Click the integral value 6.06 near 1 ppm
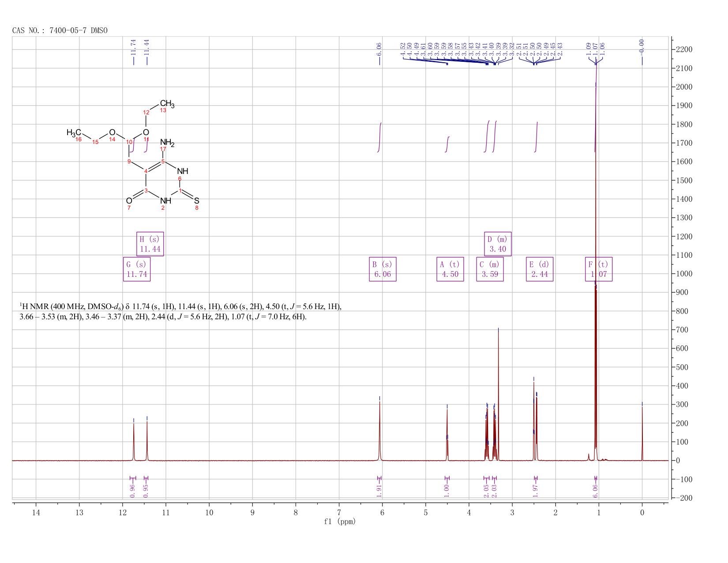The image size is (728, 563). click(x=595, y=491)
